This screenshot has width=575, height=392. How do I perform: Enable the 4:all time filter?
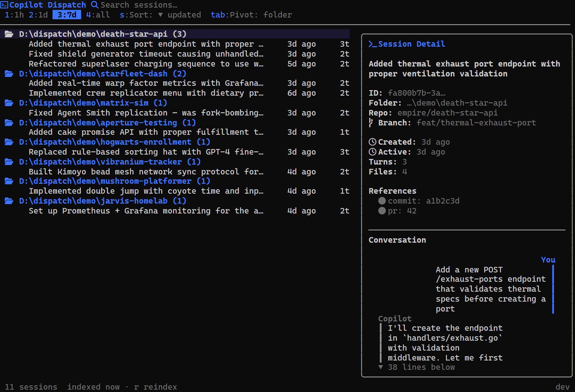(98, 15)
